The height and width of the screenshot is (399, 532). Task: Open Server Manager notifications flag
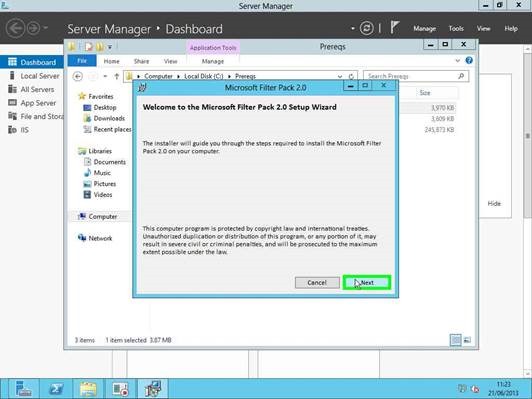click(394, 27)
